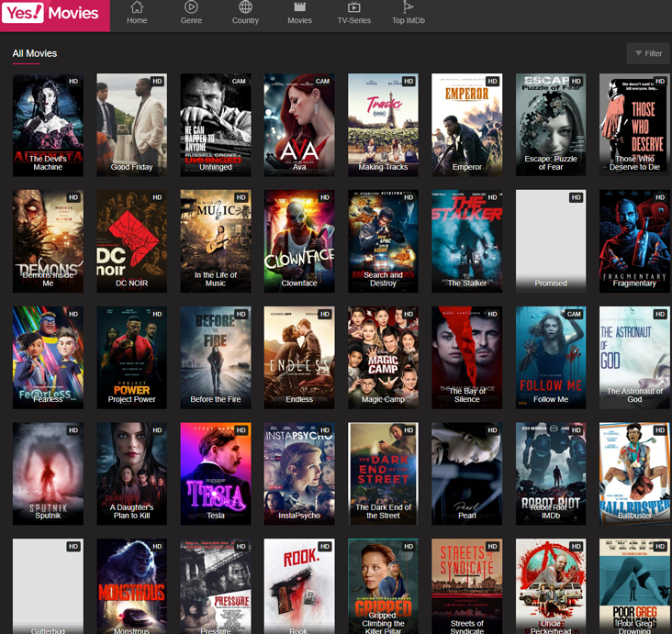Open the Filter button
Viewport: 672px width, 634px height.
pyautogui.click(x=648, y=53)
